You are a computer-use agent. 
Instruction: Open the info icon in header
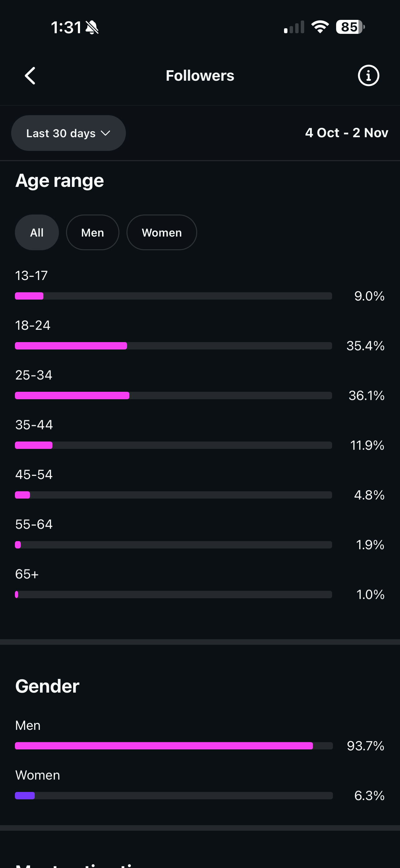point(368,75)
